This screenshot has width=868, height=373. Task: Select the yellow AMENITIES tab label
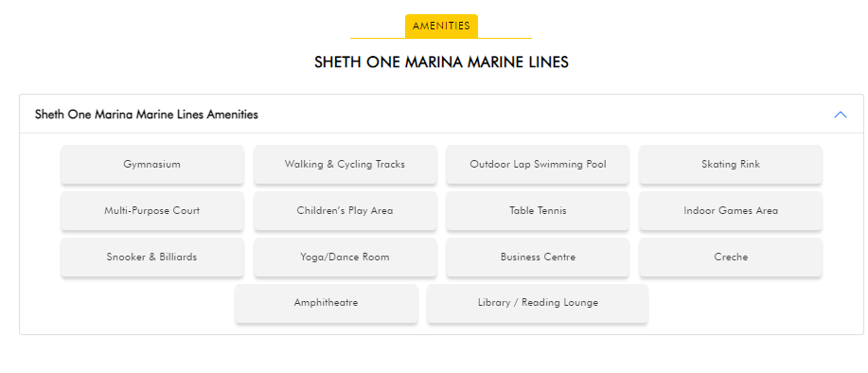tap(441, 26)
